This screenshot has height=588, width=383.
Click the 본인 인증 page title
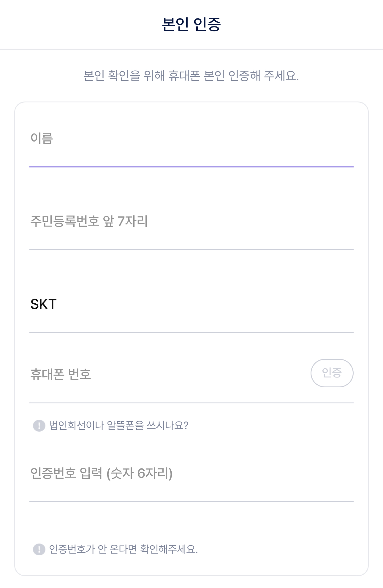pyautogui.click(x=191, y=24)
